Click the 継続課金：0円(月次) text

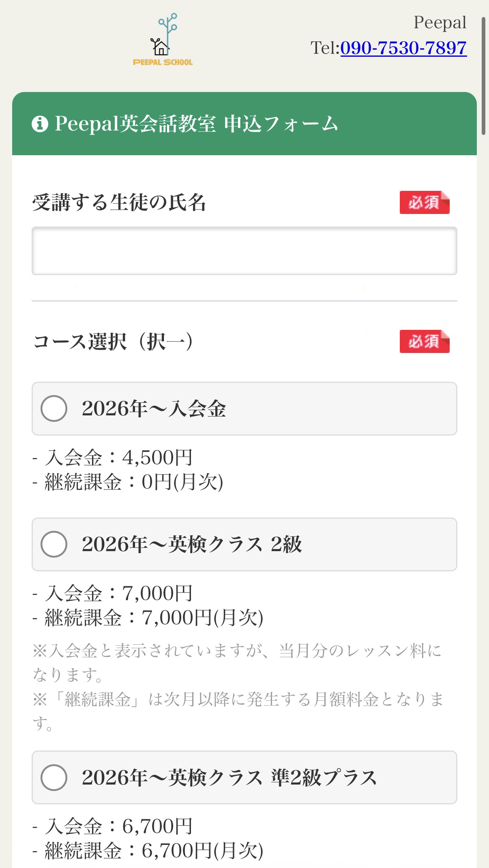(133, 482)
